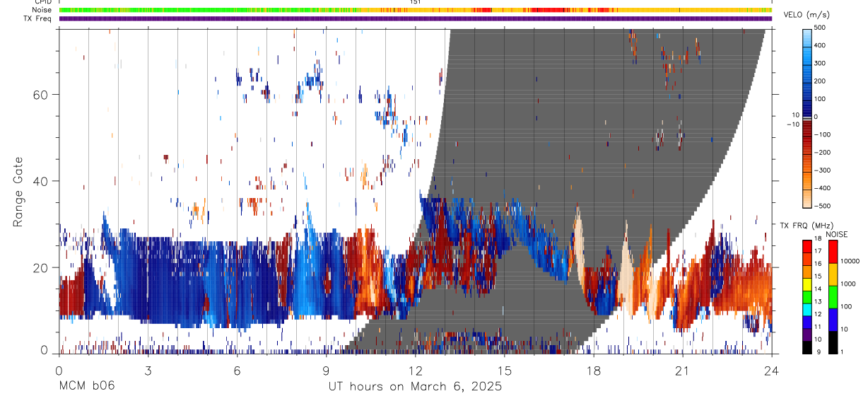
Task: Click the 24 tick on UT hours axis
Action: pyautogui.click(x=772, y=370)
